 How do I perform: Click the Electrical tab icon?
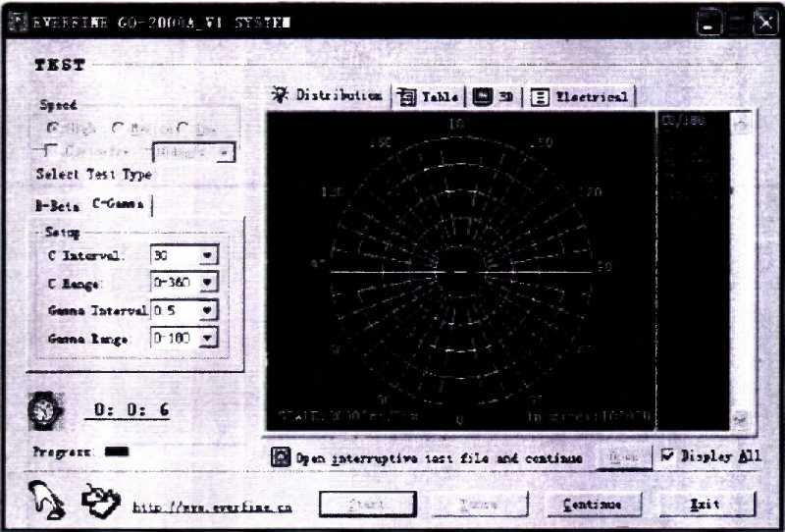pyautogui.click(x=540, y=97)
